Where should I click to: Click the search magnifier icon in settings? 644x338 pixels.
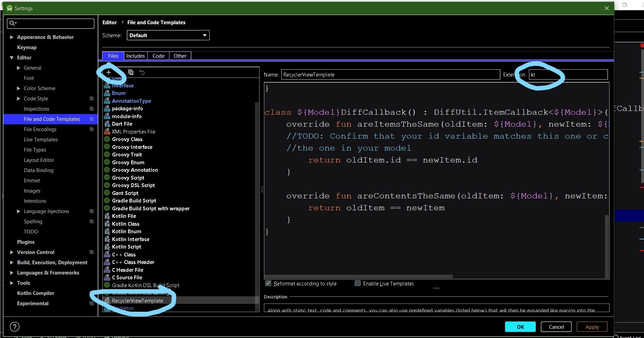click(x=13, y=23)
